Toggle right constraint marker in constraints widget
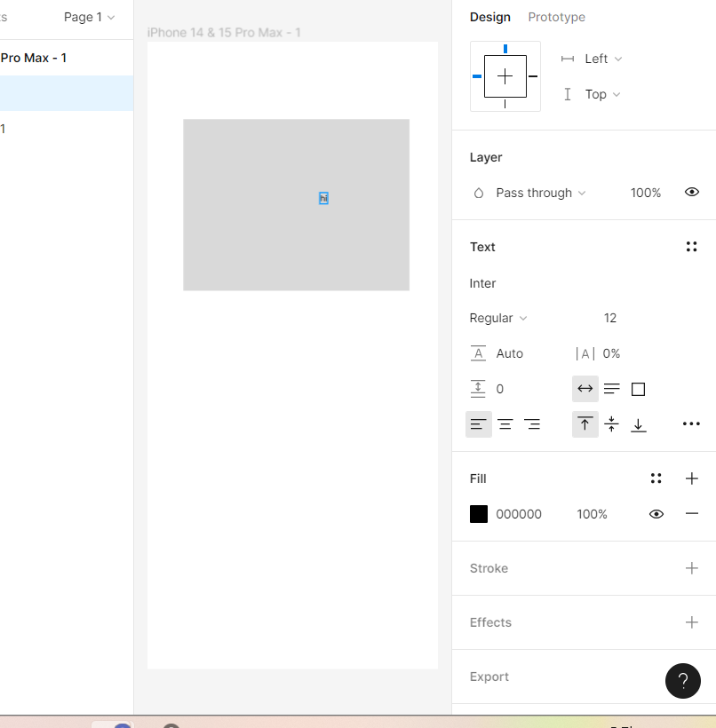The image size is (716, 728). point(533,76)
